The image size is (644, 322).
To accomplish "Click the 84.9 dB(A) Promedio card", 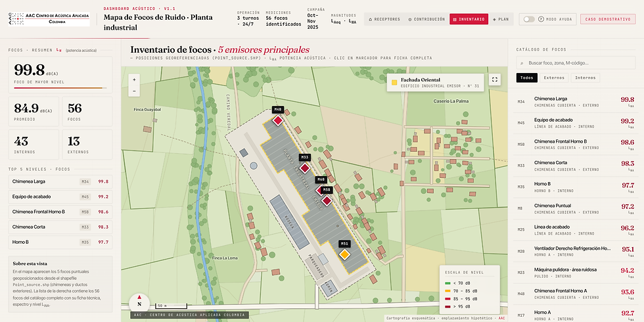I will [x=34, y=112].
